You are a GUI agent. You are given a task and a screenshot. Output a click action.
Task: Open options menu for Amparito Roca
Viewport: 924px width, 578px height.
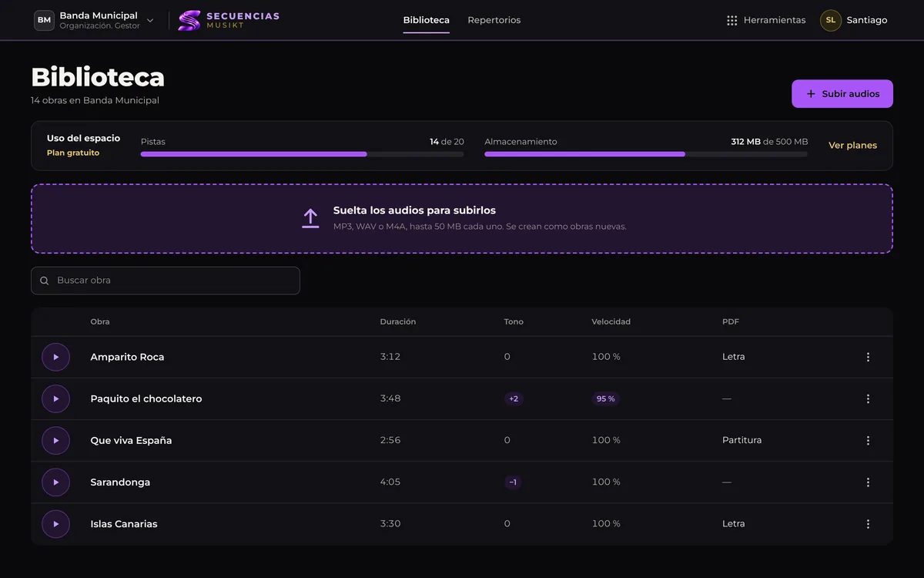pos(868,357)
